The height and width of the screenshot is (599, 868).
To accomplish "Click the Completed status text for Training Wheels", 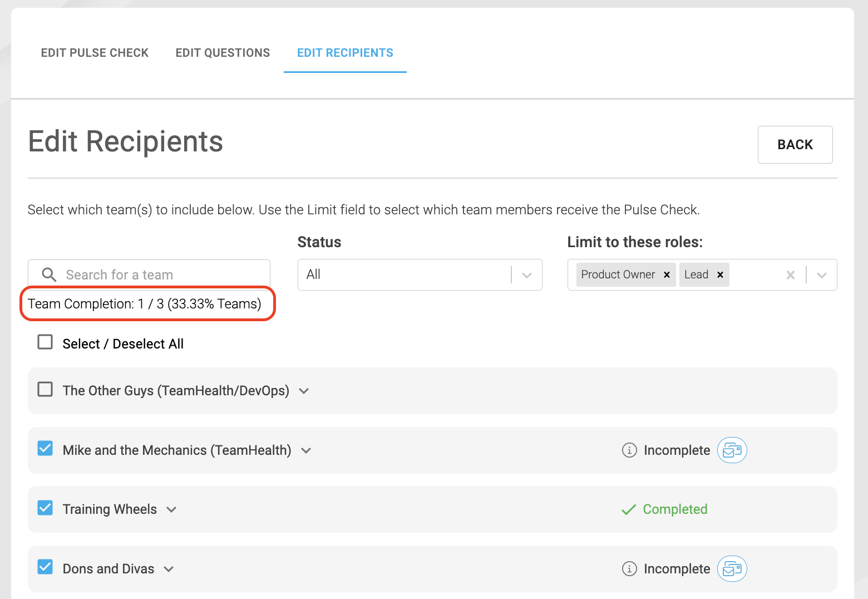I will 675,509.
